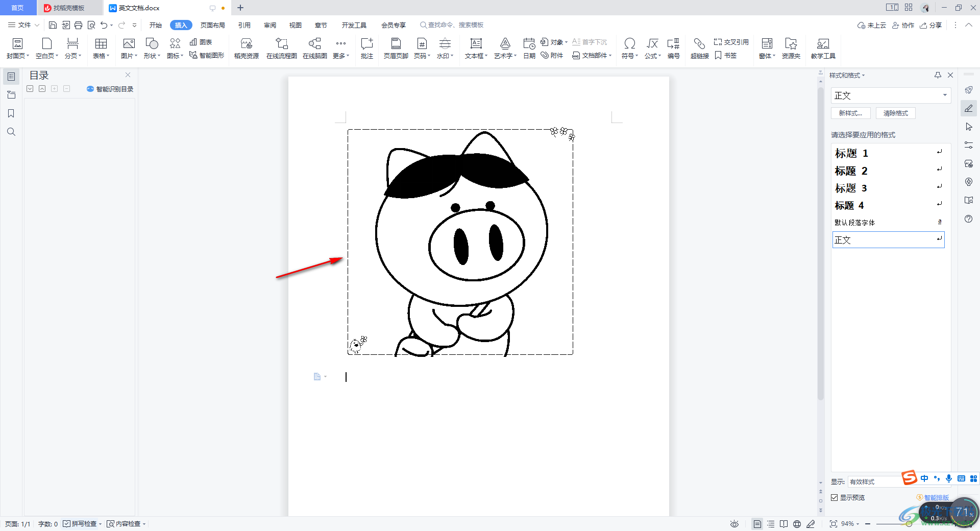Image resolution: width=980 pixels, height=531 pixels.
Task: Open 在线脑图 online mind map
Action: (x=315, y=49)
